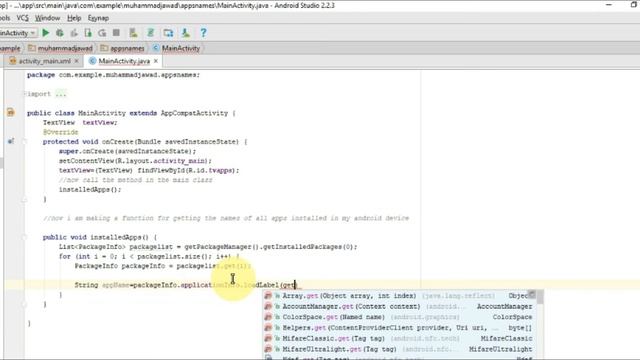
Task: Select the muhammadjawad breadcrumb folder
Action: 61,48
